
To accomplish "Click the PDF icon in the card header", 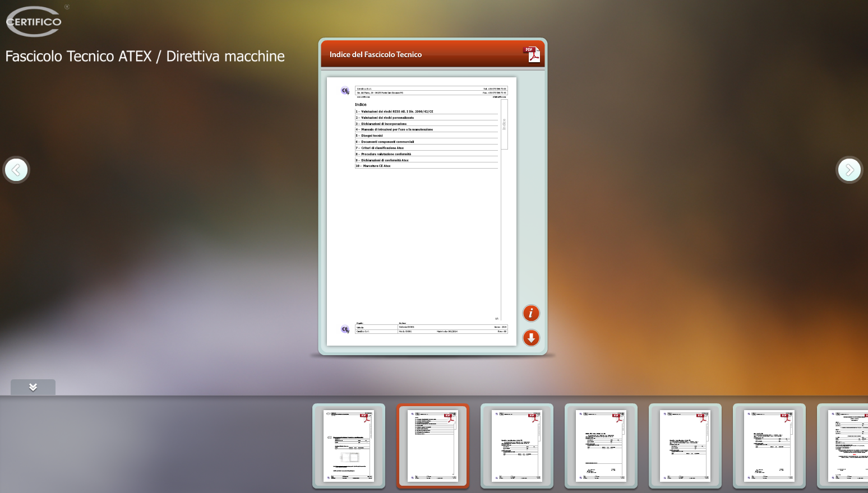I will coord(532,54).
